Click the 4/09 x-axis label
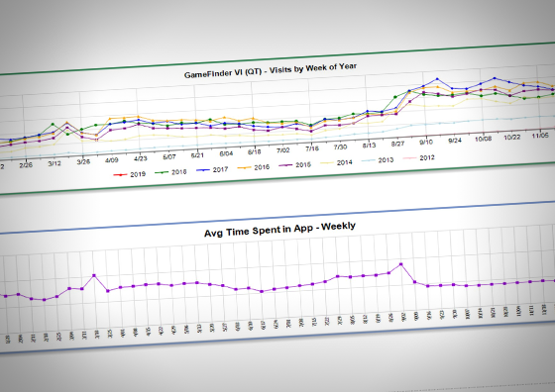The height and width of the screenshot is (392, 555). tap(112, 159)
